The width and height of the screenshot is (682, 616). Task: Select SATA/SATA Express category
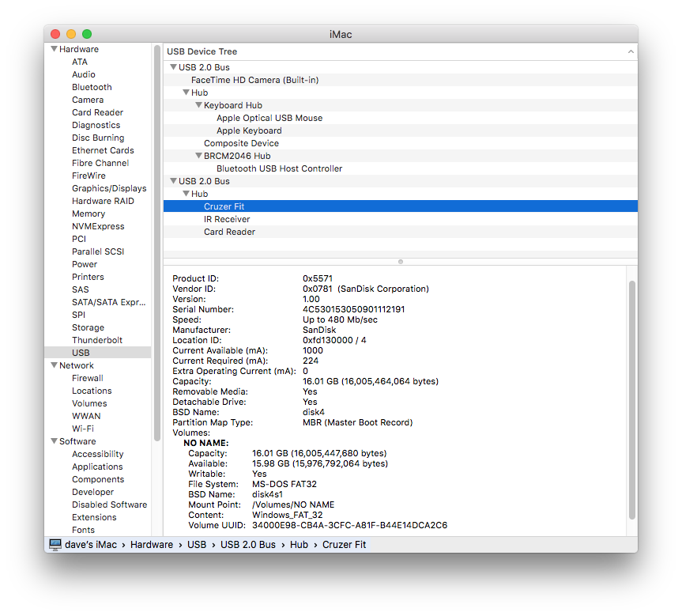pyautogui.click(x=108, y=302)
